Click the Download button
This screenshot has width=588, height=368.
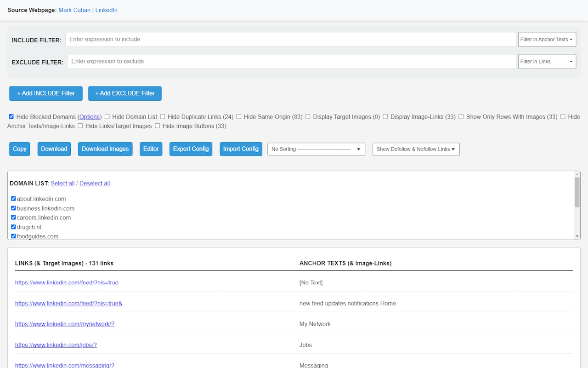(54, 149)
